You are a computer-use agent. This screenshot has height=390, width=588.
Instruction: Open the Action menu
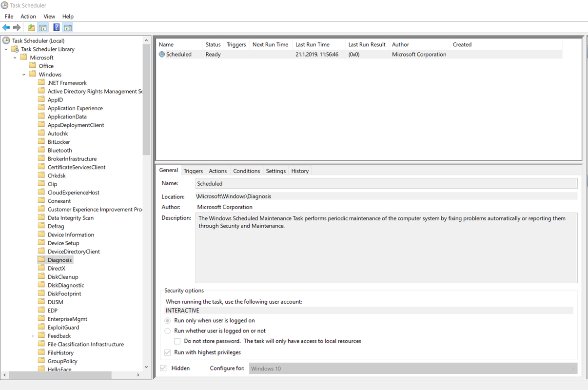pos(28,17)
